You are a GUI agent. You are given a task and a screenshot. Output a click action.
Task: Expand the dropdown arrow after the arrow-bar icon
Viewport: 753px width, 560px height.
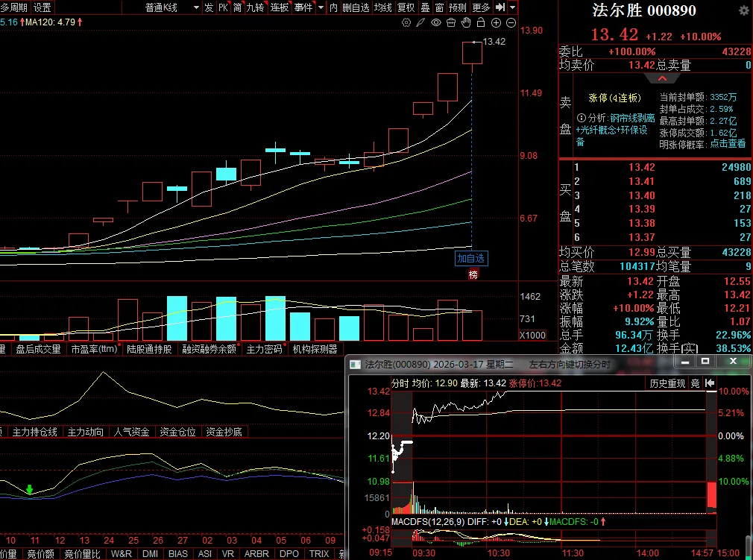click(513, 7)
